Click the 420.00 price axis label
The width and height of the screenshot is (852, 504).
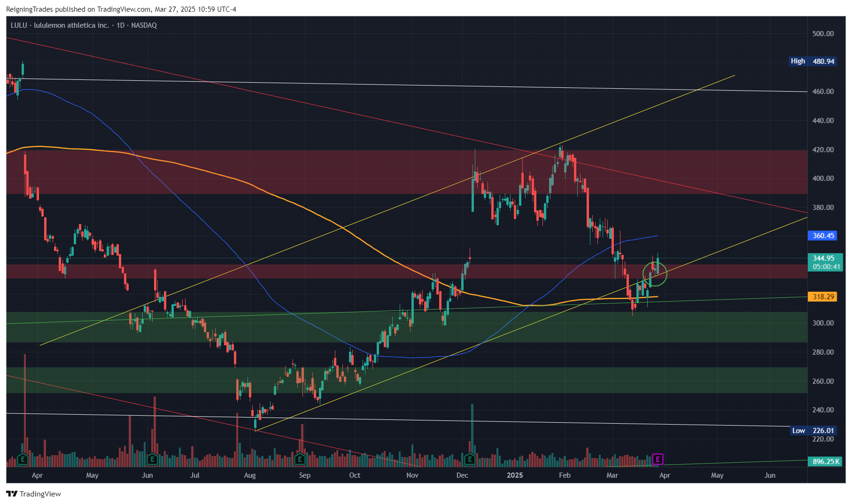click(x=823, y=150)
